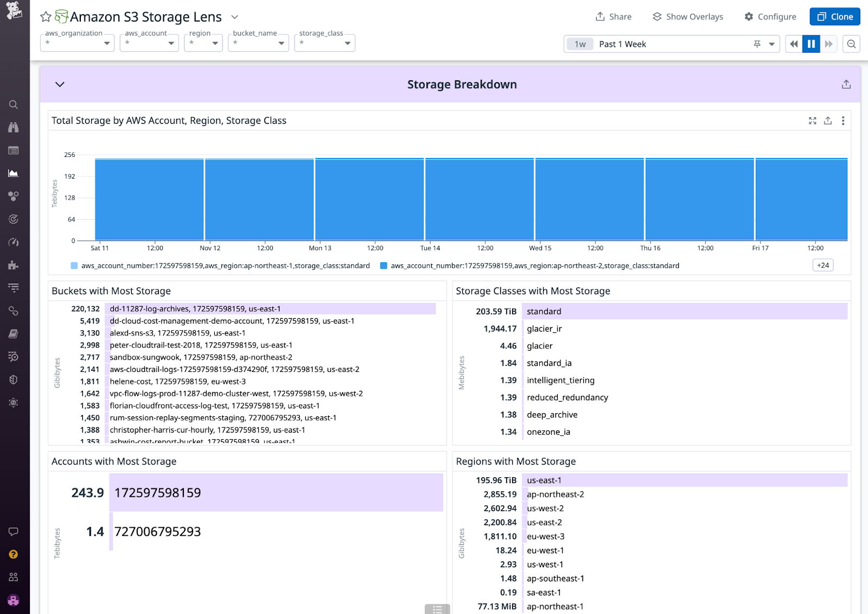The width and height of the screenshot is (868, 614).
Task: Click the Security shield icon in sidebar
Action: (x=14, y=379)
